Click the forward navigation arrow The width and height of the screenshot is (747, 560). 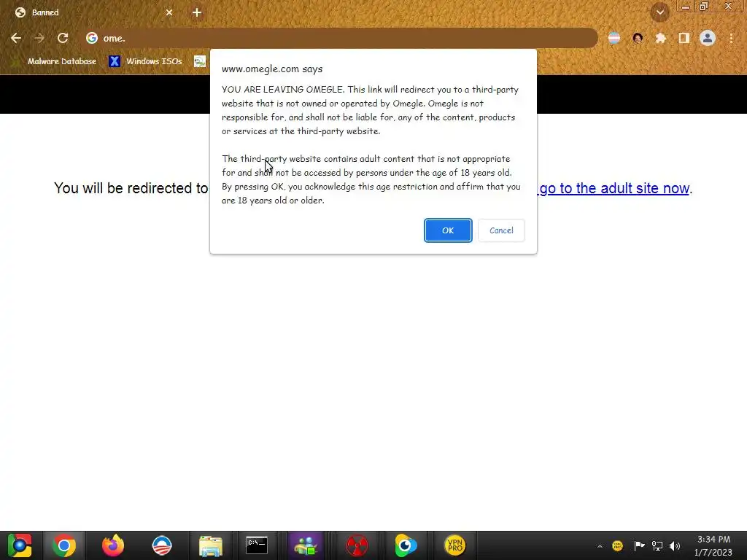click(x=39, y=38)
